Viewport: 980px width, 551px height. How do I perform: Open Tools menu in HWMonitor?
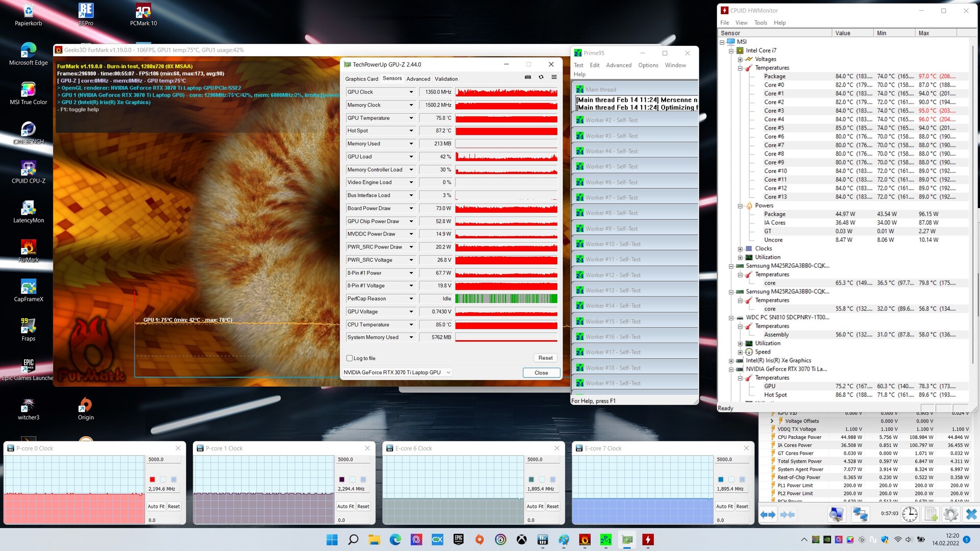coord(761,23)
